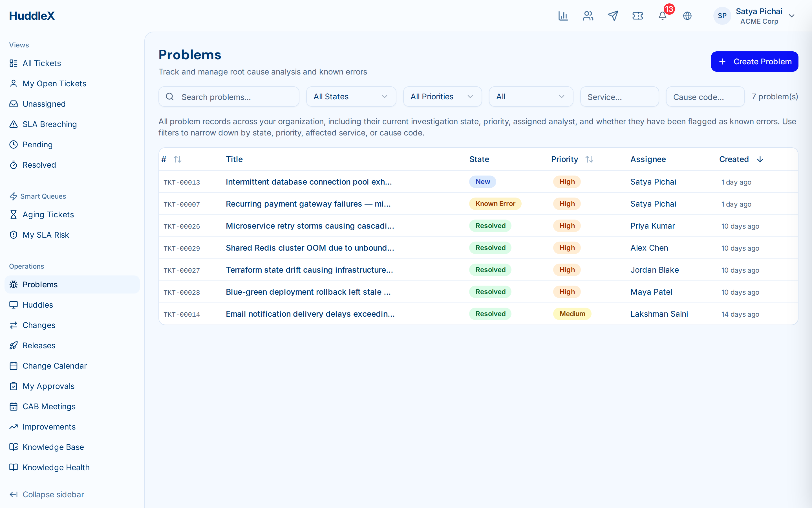Viewport: 812px width, 508px height.
Task: Click ticket ID TKT-00014
Action: tap(182, 314)
